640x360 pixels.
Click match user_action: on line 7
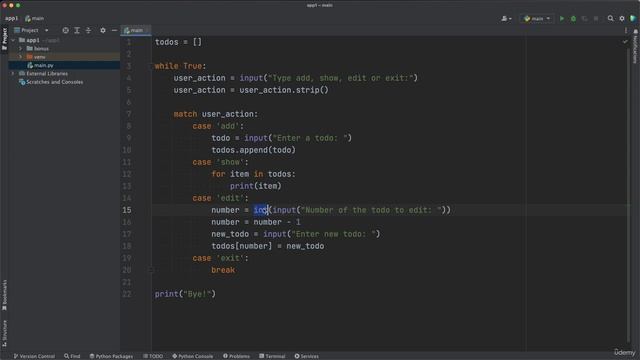point(216,114)
